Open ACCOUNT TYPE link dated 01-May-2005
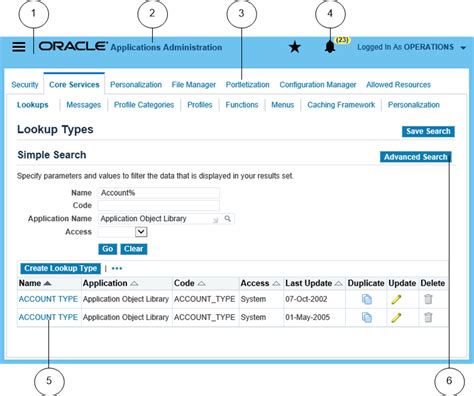The height and width of the screenshot is (396, 474). point(48,317)
